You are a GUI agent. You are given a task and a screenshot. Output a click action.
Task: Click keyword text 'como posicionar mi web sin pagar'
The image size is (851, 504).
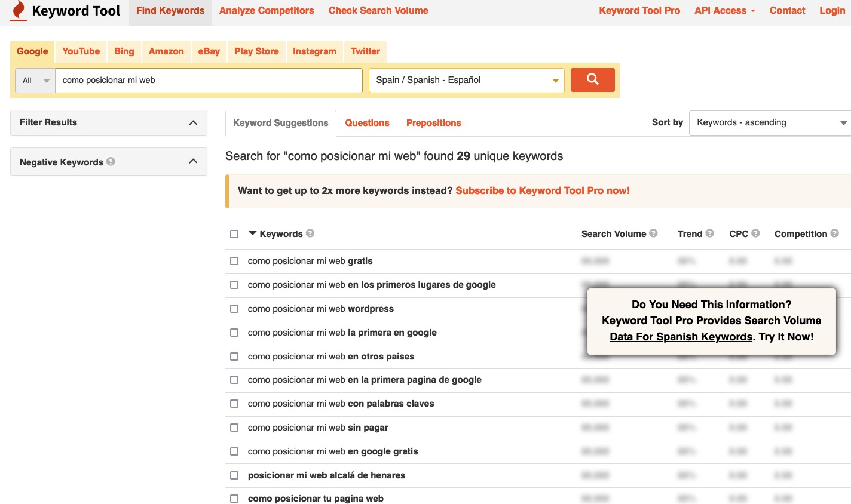(318, 428)
